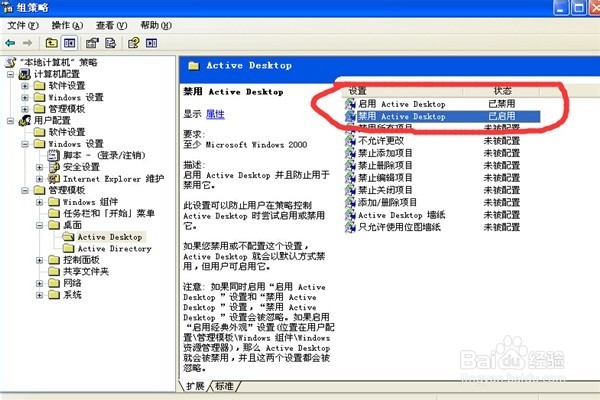
Task: Click the policy icon beside 禁止删除项目
Action: point(350,165)
